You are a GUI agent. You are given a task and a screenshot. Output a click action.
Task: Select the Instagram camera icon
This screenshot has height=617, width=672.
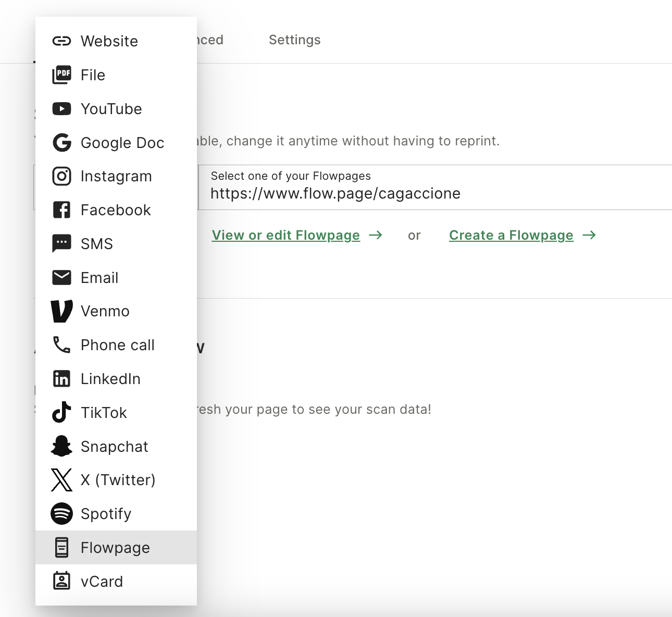coord(61,176)
